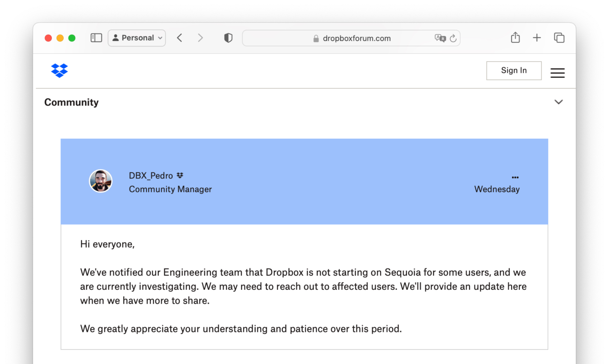Click the translate page icon
Viewport: 609px width, 364px height.
(x=440, y=38)
